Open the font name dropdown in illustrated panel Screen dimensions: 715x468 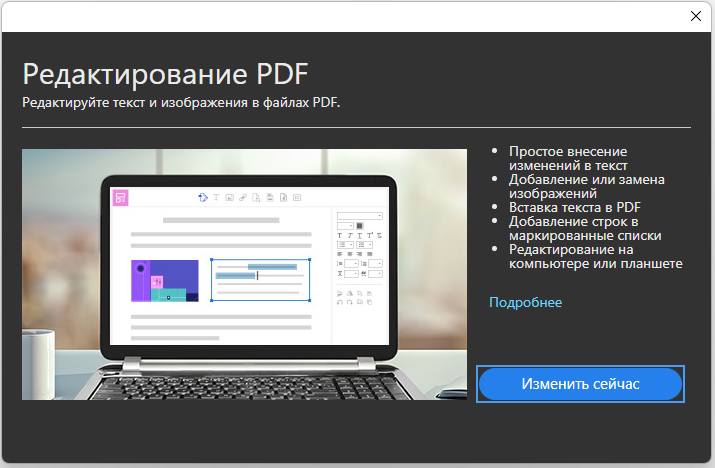click(360, 215)
